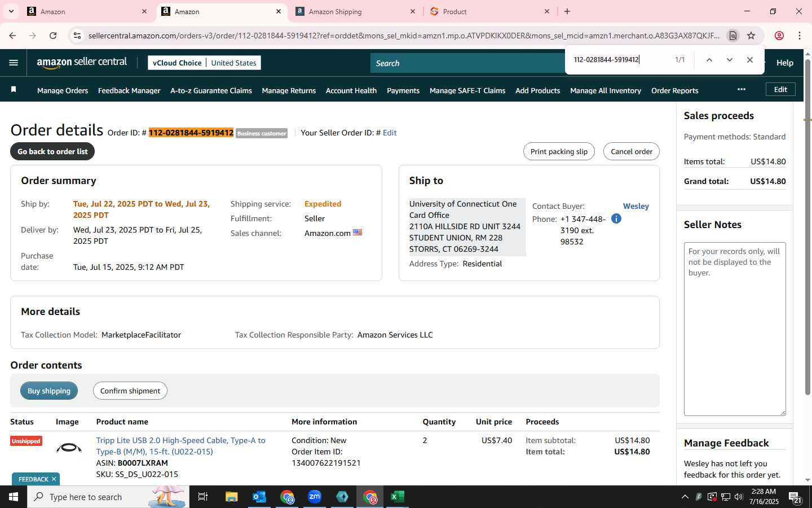This screenshot has height=508, width=812.
Task: Open Feedback Manager menu item
Action: coord(129,90)
